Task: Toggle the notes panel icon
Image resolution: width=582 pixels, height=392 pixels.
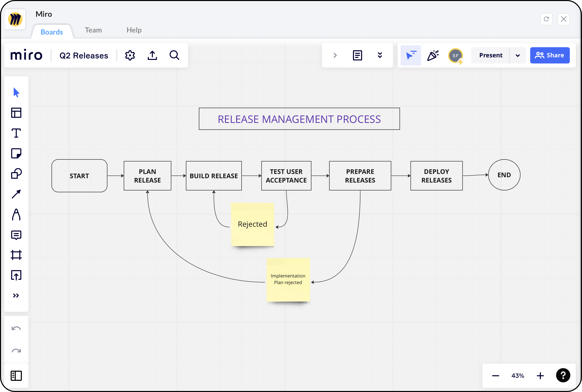Action: tap(357, 55)
